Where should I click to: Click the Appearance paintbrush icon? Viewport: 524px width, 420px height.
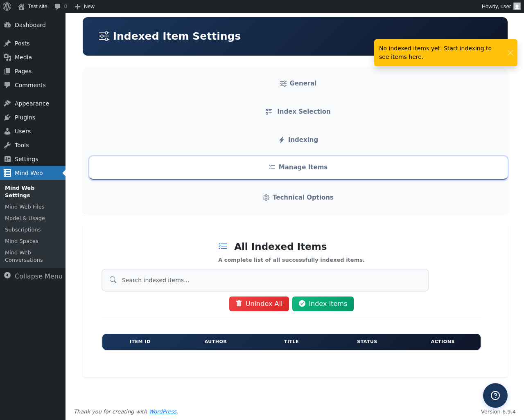click(7, 103)
